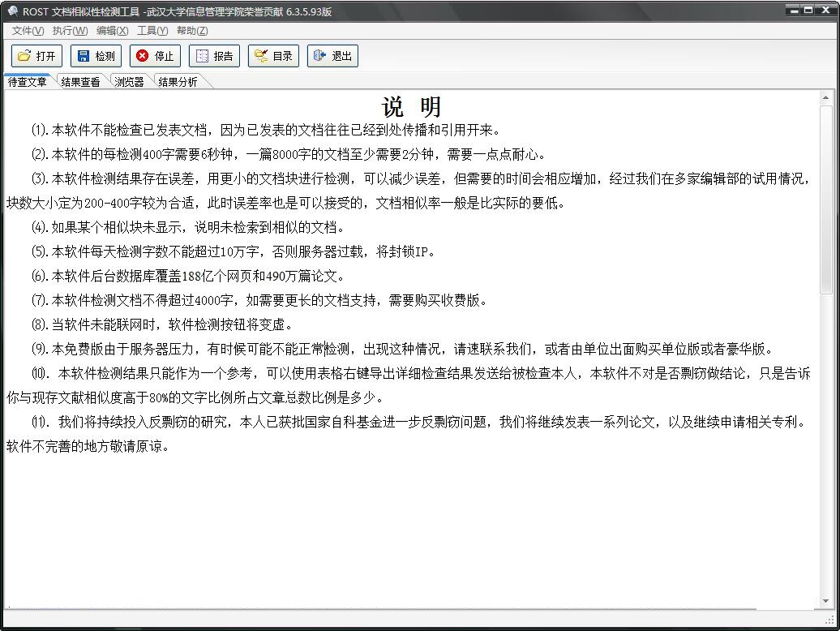
Task: Click the vertical scrollbar thumb
Action: [x=826, y=199]
